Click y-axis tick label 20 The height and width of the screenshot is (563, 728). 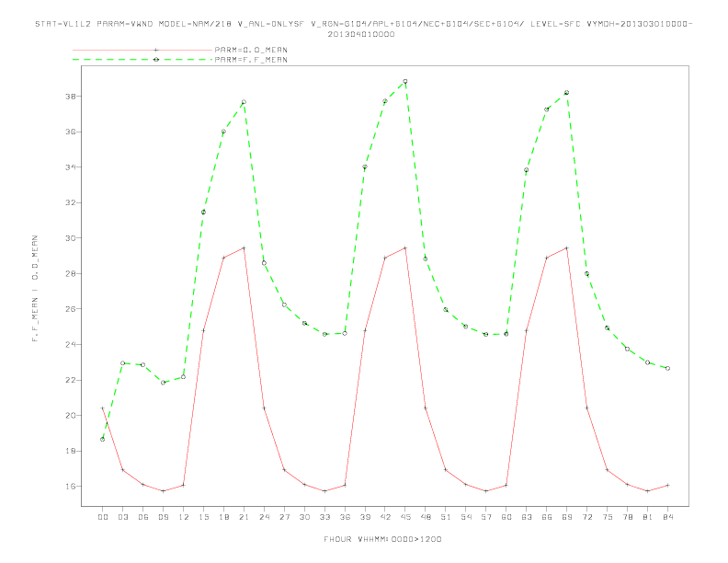(x=71, y=415)
